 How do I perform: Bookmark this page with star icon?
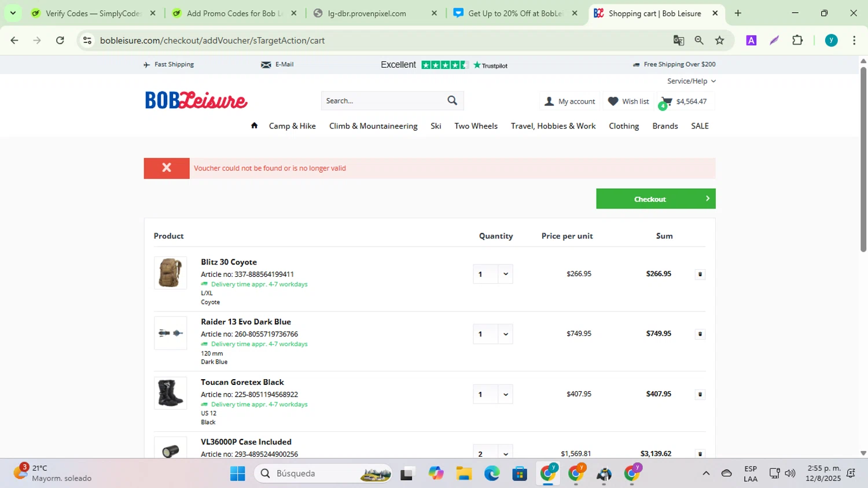coord(720,41)
